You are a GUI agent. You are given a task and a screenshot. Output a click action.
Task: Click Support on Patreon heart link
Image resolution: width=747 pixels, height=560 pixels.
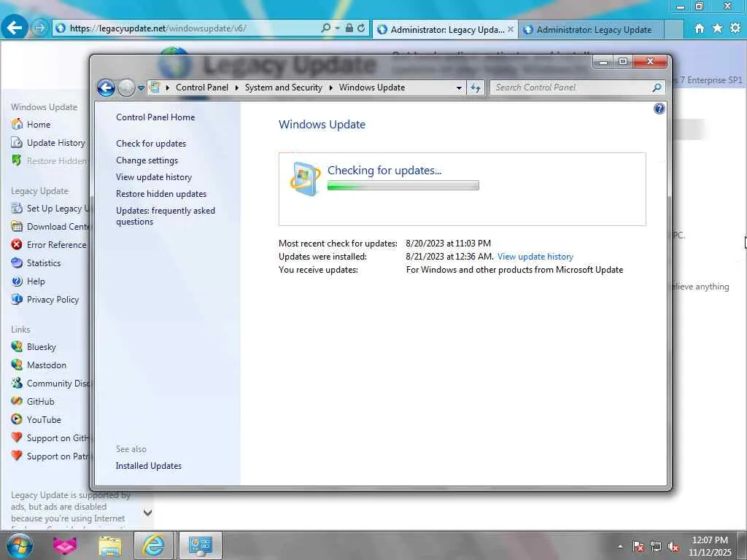point(50,456)
